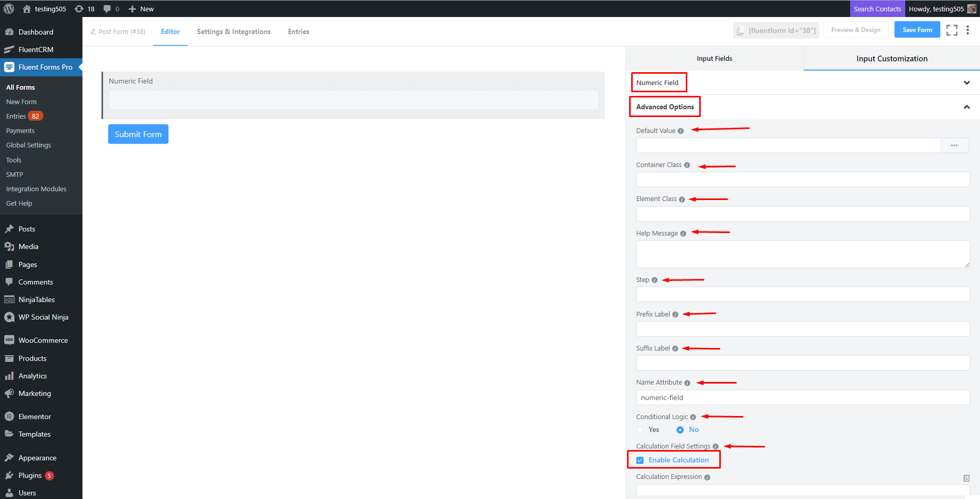
Task: Open the Settings & Integrations tab
Action: coord(233,32)
